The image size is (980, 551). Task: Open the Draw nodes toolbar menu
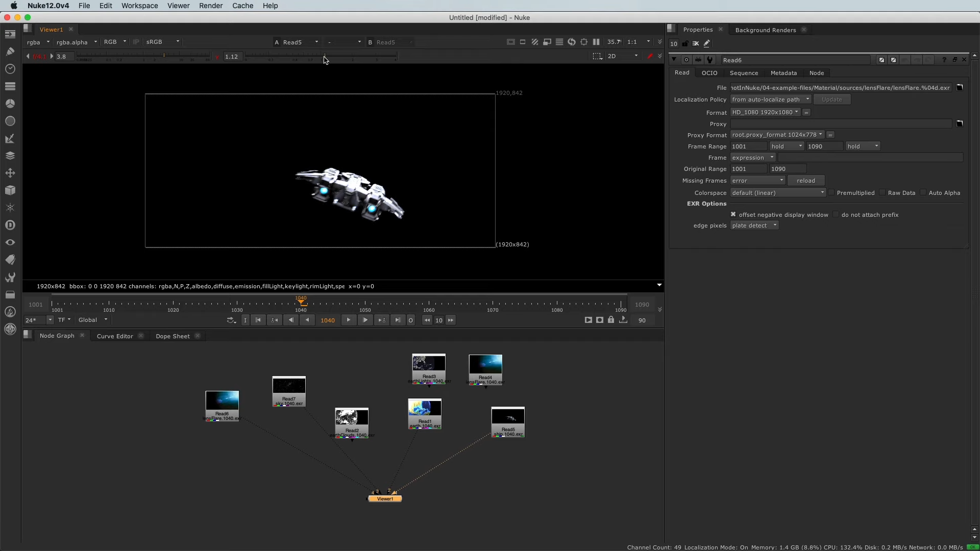pos(10,52)
